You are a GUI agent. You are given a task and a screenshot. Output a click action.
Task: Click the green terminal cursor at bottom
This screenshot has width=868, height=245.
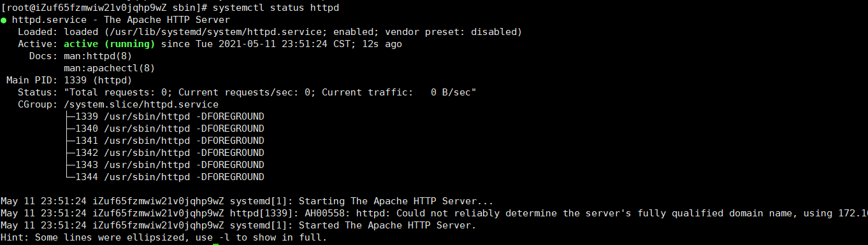coord(216,244)
